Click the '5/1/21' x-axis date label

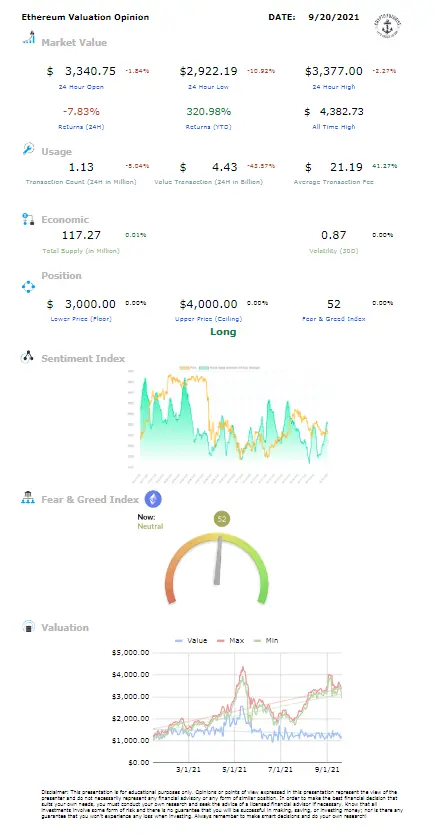pyautogui.click(x=234, y=770)
